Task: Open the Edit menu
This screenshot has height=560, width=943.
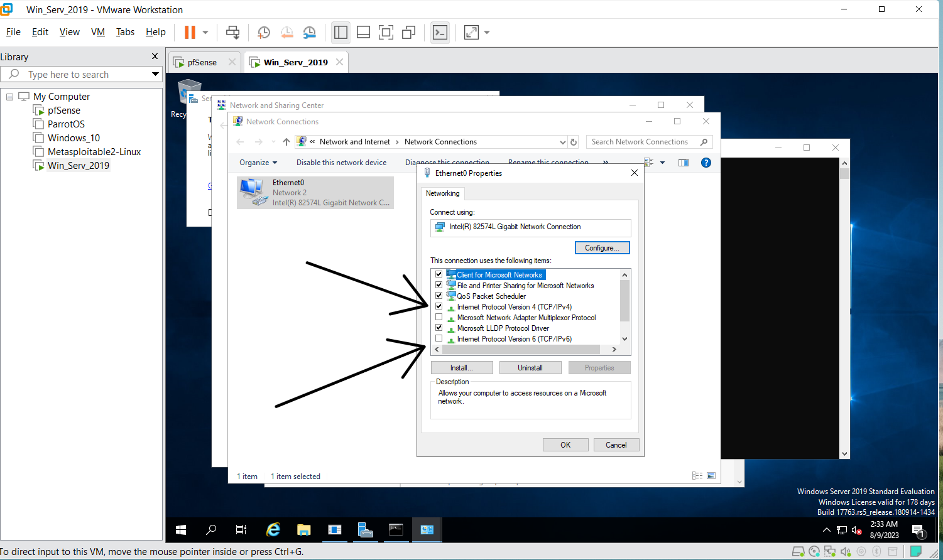Action: (x=40, y=32)
